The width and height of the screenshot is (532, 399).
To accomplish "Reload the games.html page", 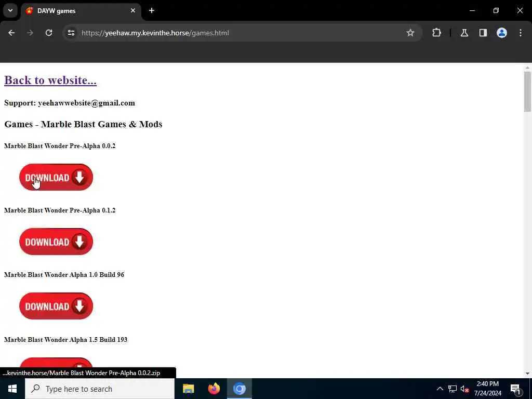I will [49, 33].
